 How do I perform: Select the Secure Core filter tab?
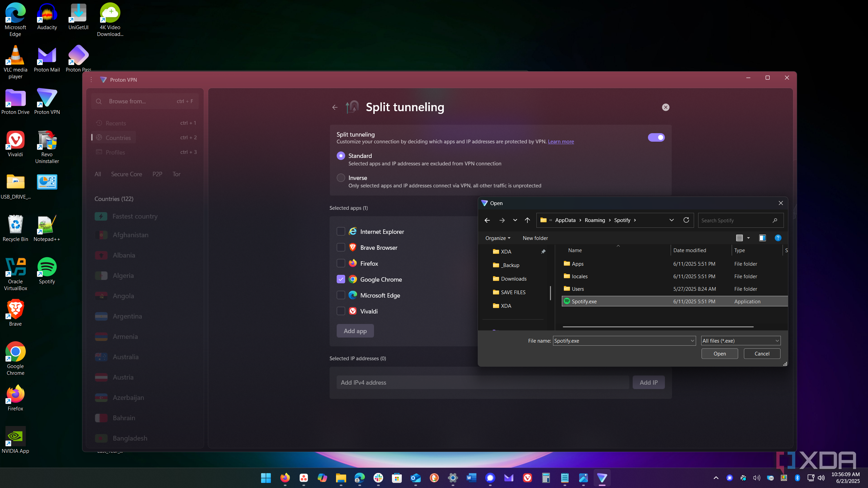[x=126, y=174]
